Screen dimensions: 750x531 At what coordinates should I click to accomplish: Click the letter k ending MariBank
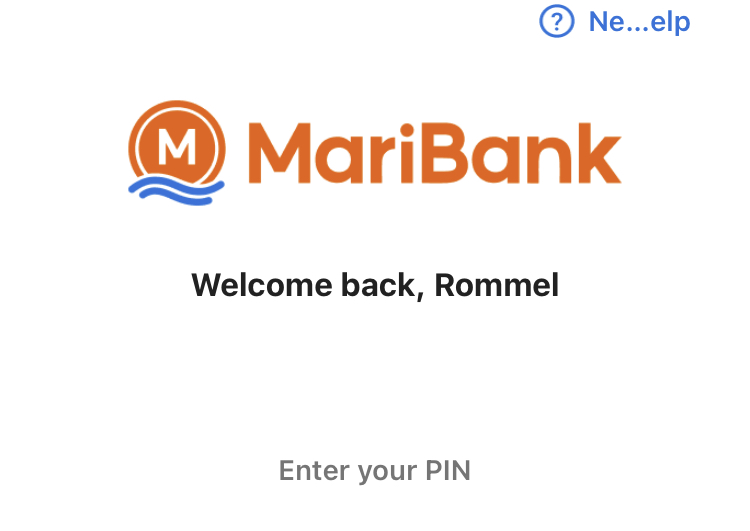click(599, 153)
